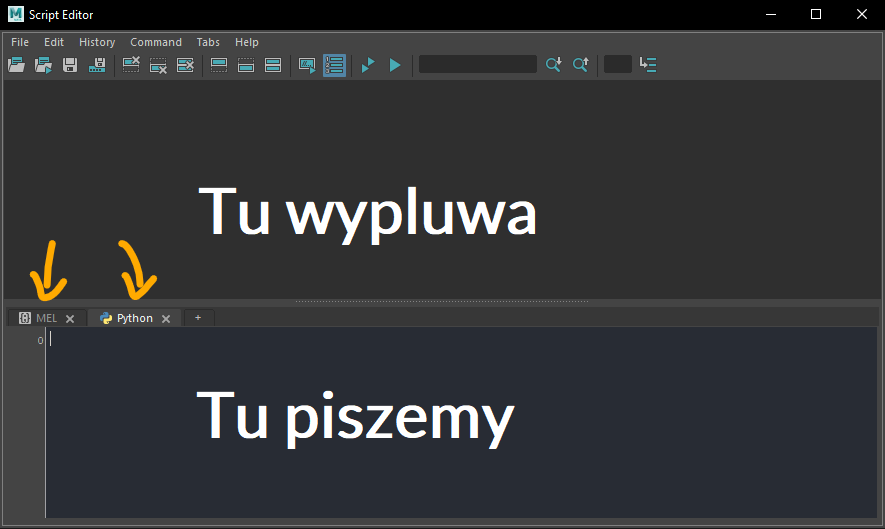Screen dimensions: 885x529
Task: Show both History and Input panes
Action: tap(273, 65)
